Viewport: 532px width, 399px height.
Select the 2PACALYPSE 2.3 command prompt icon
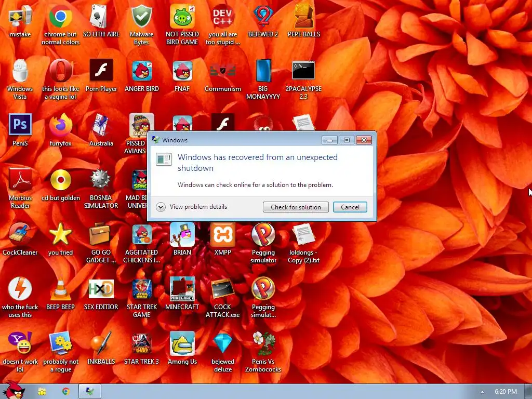click(303, 71)
